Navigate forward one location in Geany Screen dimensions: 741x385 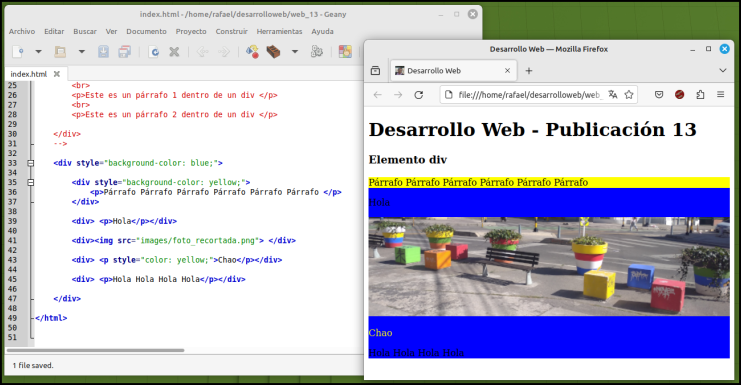(224, 51)
